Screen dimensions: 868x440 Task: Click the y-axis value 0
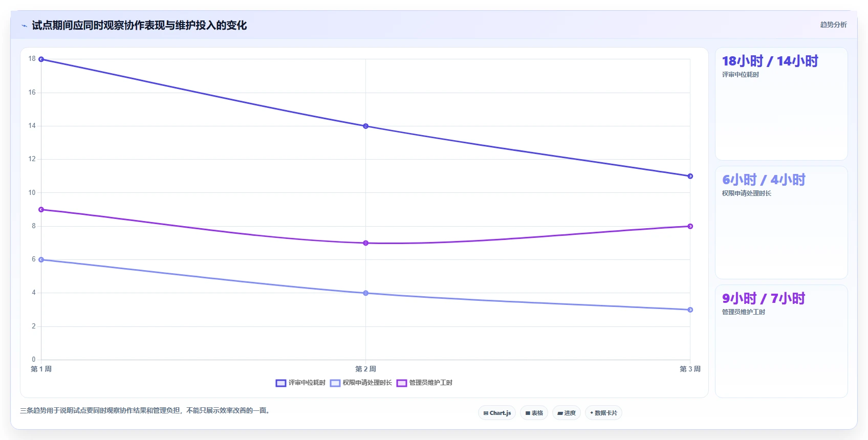point(34,360)
